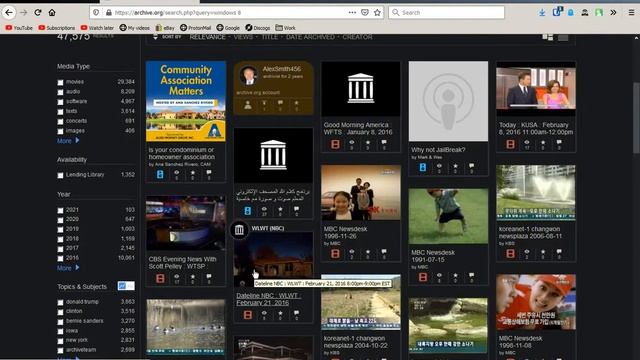640x360 pixels.
Task: Show more toolbar items with double chevron
Action: click(613, 13)
